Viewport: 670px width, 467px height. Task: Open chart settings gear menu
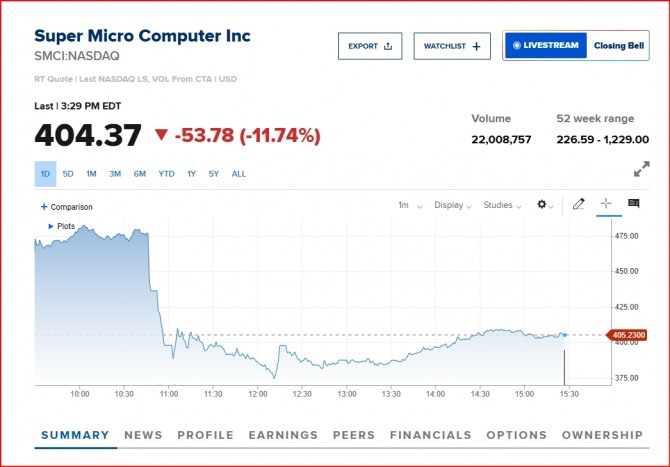[545, 205]
